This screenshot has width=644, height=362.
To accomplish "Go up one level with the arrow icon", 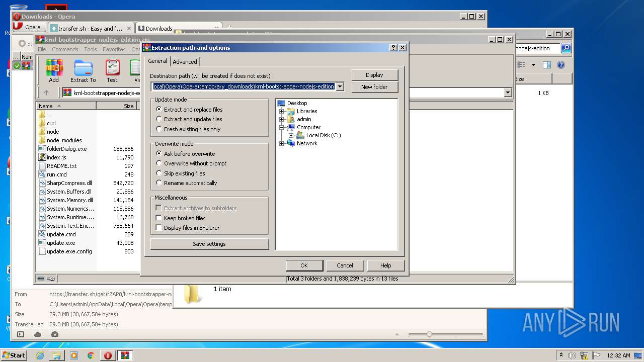I will tap(46, 93).
